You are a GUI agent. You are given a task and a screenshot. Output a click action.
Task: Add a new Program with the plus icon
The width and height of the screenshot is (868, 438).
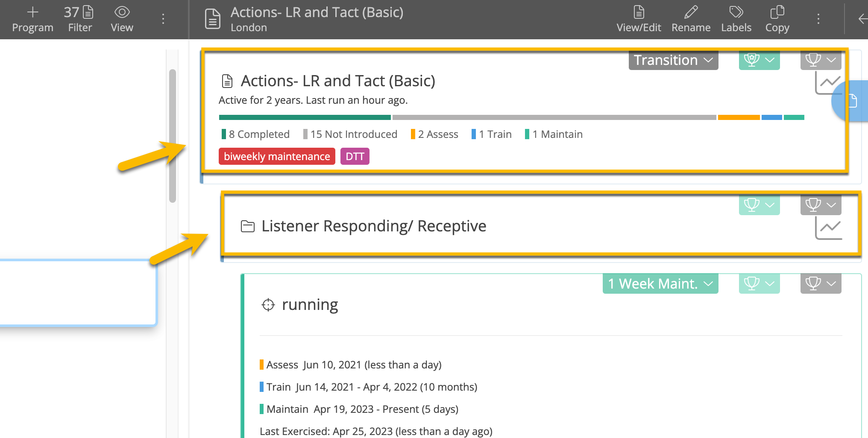pos(32,19)
